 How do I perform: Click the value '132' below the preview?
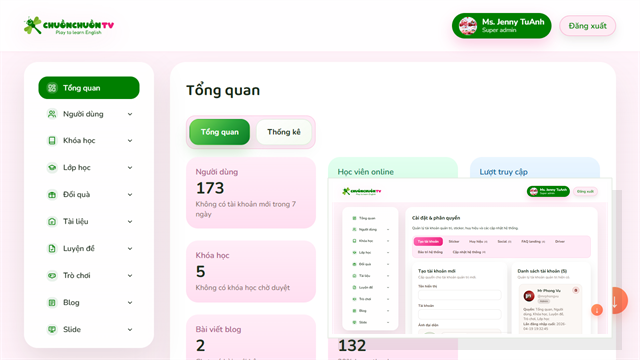pyautogui.click(x=352, y=346)
